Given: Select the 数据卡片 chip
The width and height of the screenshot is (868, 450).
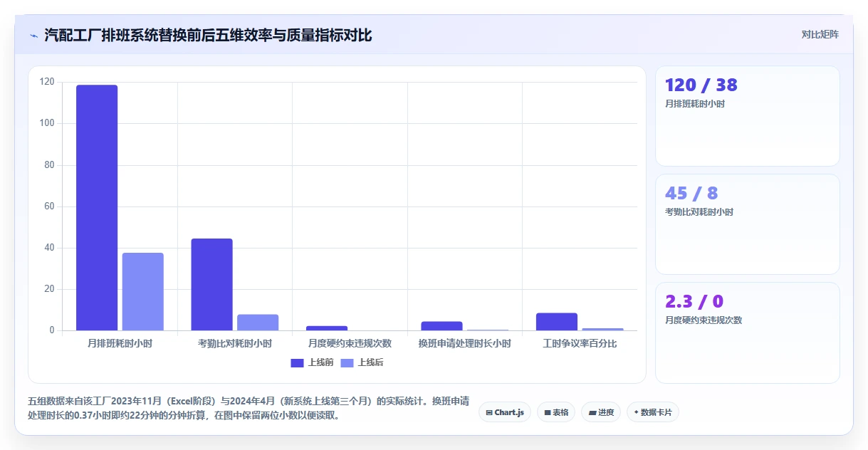Looking at the screenshot, I should point(652,412).
